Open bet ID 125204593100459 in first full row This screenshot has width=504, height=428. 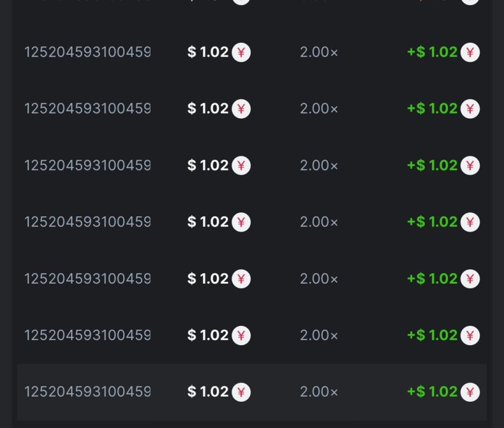point(87,53)
